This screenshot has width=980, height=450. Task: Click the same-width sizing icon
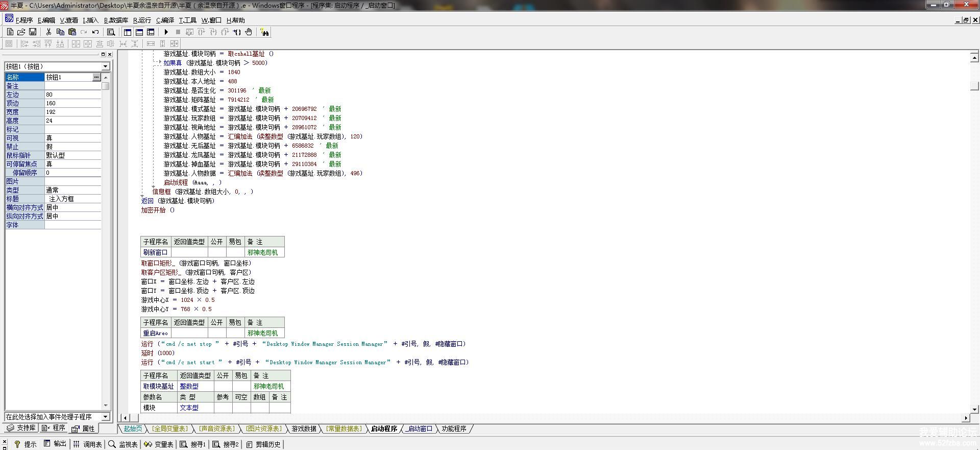pos(151,44)
